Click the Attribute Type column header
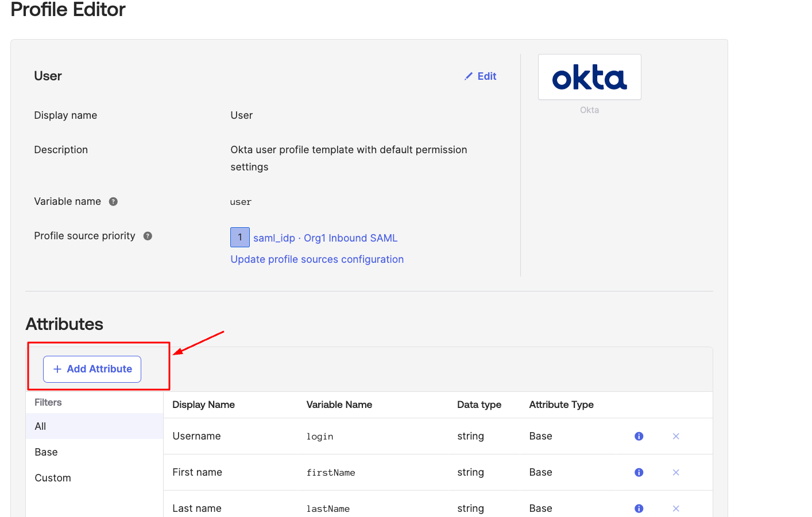Image resolution: width=812 pixels, height=517 pixels. (x=561, y=405)
